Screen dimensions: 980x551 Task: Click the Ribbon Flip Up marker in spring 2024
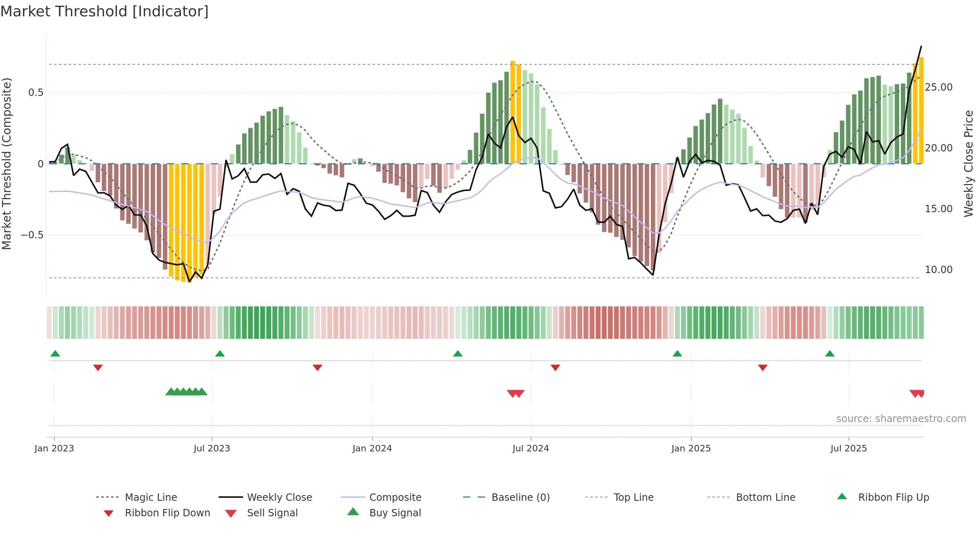[x=458, y=353]
